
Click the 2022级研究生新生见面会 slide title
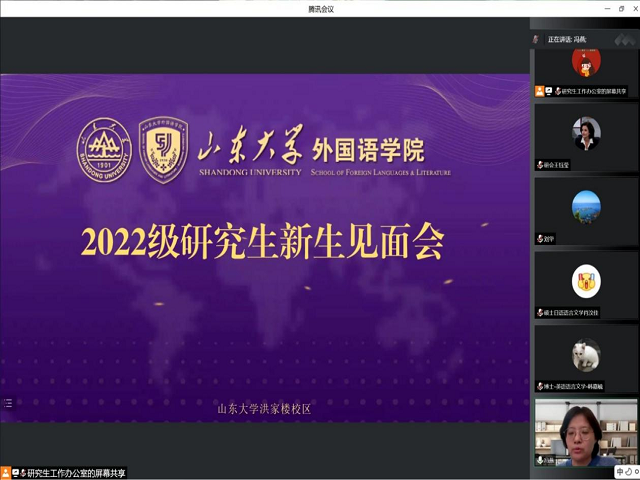(x=262, y=242)
